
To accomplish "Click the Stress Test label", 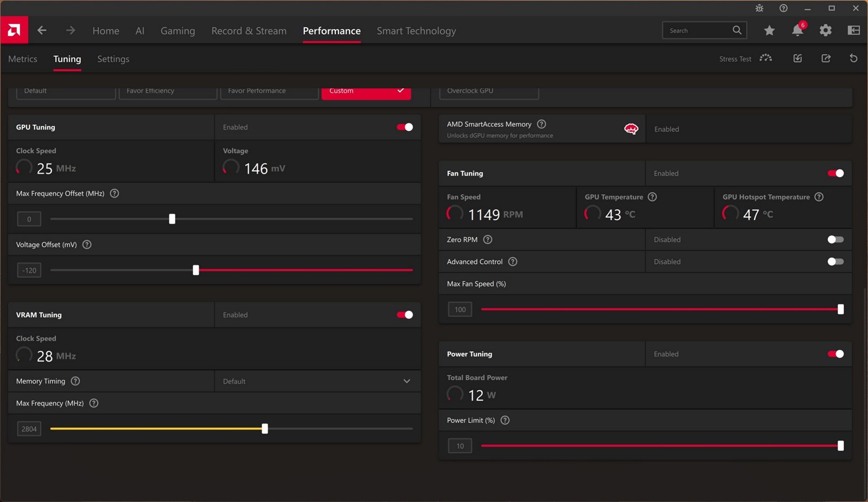I will coord(735,59).
